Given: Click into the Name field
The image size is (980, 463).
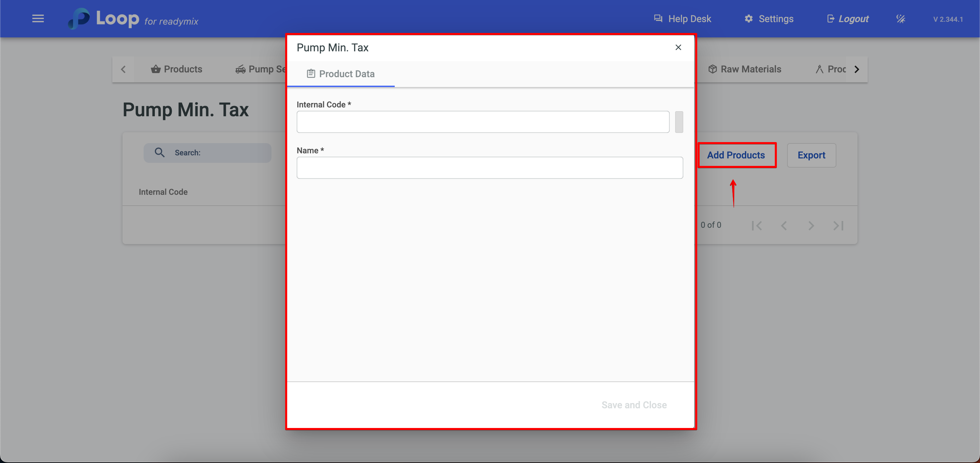Looking at the screenshot, I should tap(489, 168).
